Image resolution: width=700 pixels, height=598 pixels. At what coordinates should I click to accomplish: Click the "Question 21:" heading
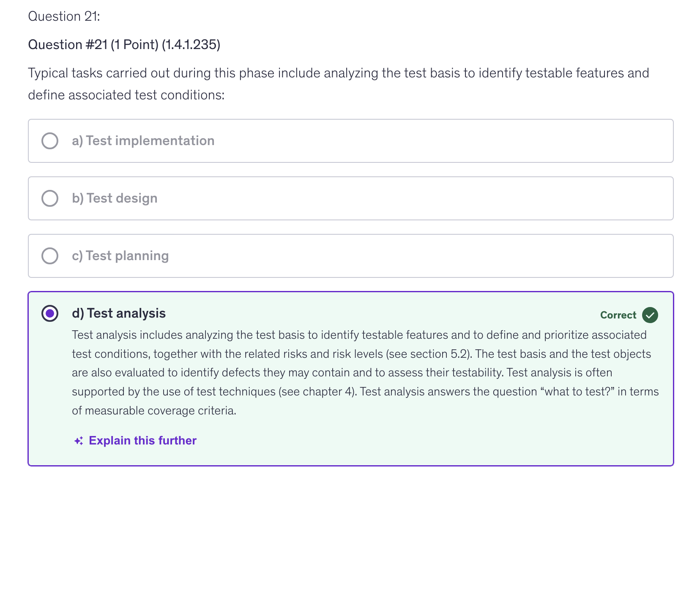(x=64, y=16)
